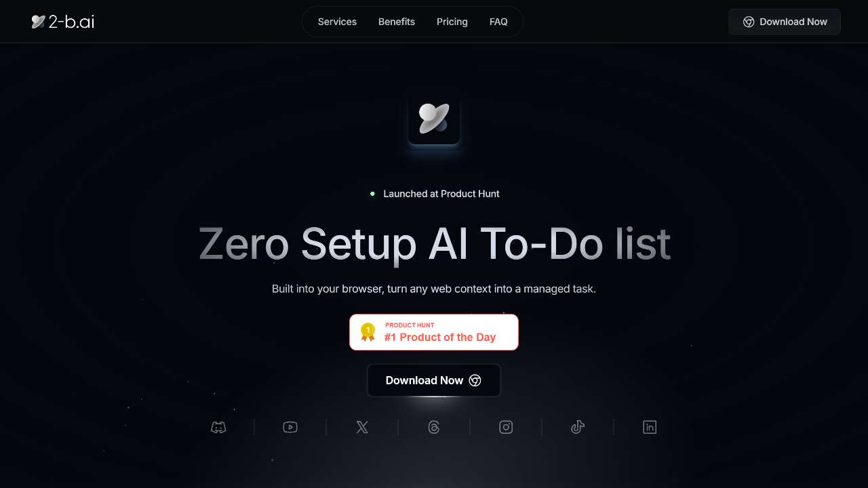Open the Threads social icon
Image resolution: width=868 pixels, height=488 pixels.
pyautogui.click(x=434, y=427)
